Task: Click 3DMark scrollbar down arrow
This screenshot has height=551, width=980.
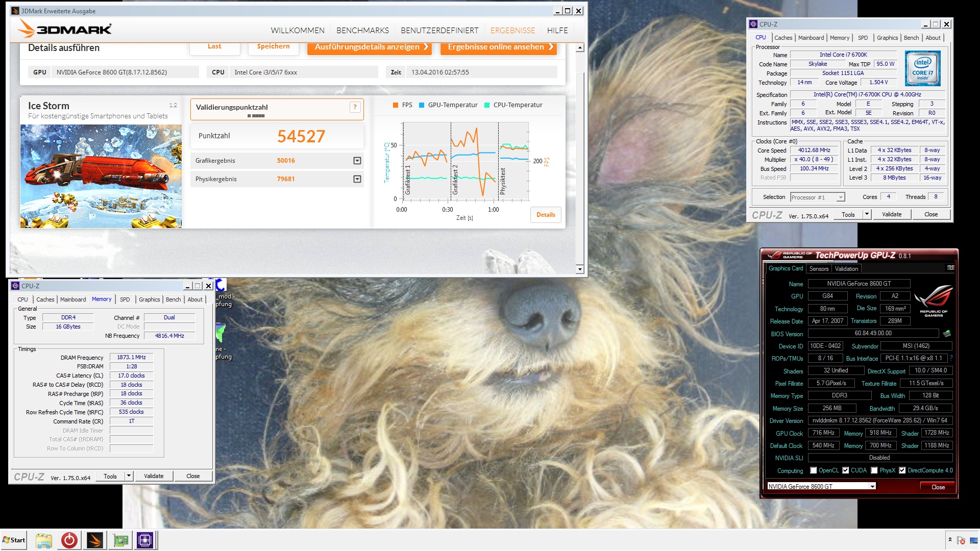Action: tap(580, 269)
